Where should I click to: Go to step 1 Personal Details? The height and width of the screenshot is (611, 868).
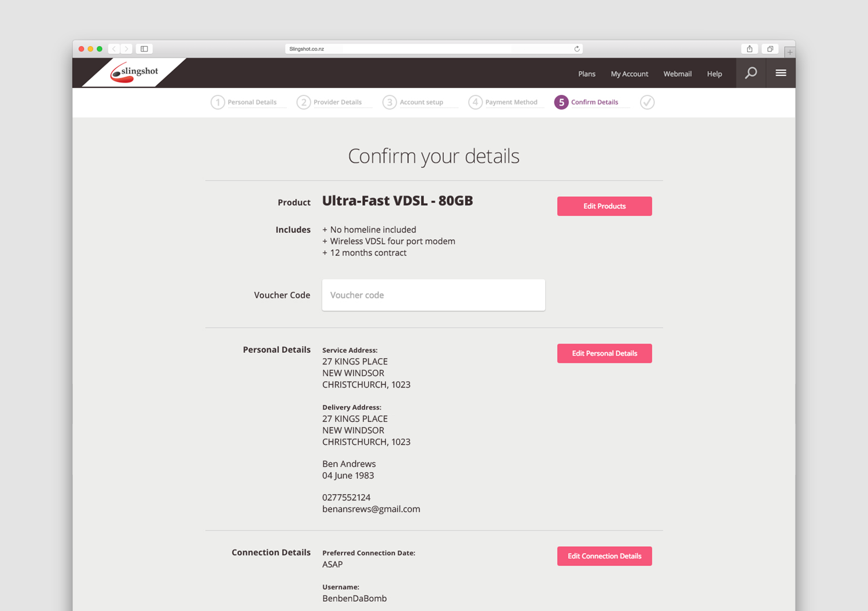(x=244, y=102)
